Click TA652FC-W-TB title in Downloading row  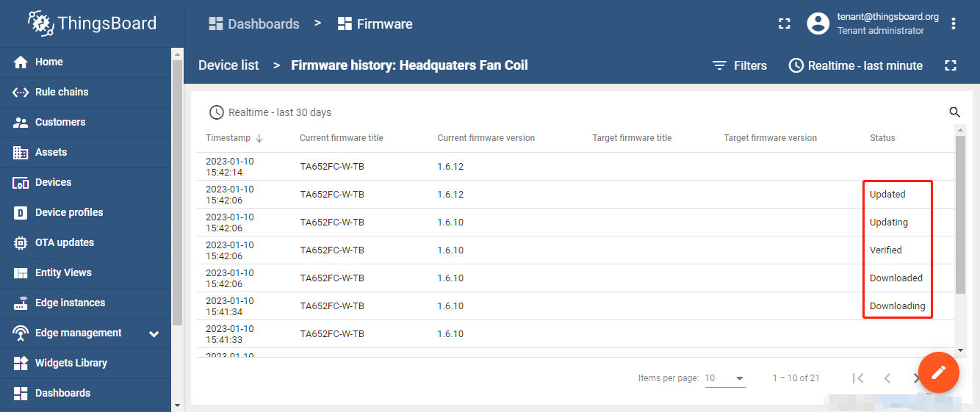(x=332, y=306)
